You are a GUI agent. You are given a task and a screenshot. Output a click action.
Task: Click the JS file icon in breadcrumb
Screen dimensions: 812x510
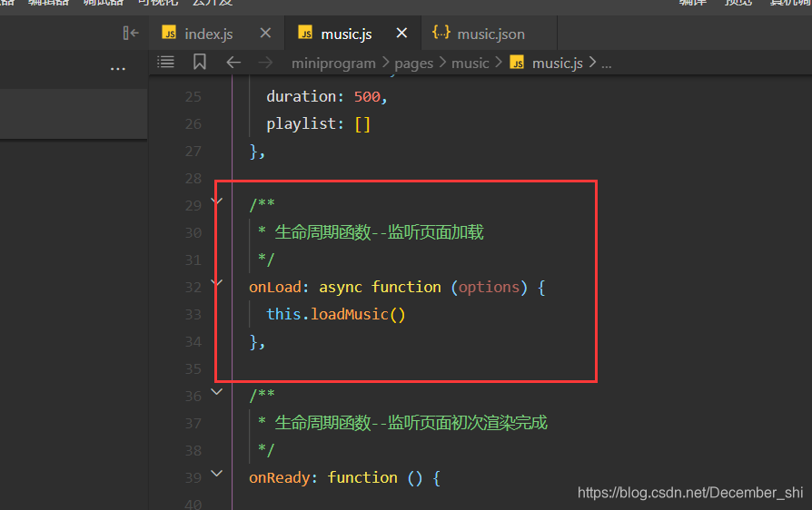tap(517, 63)
